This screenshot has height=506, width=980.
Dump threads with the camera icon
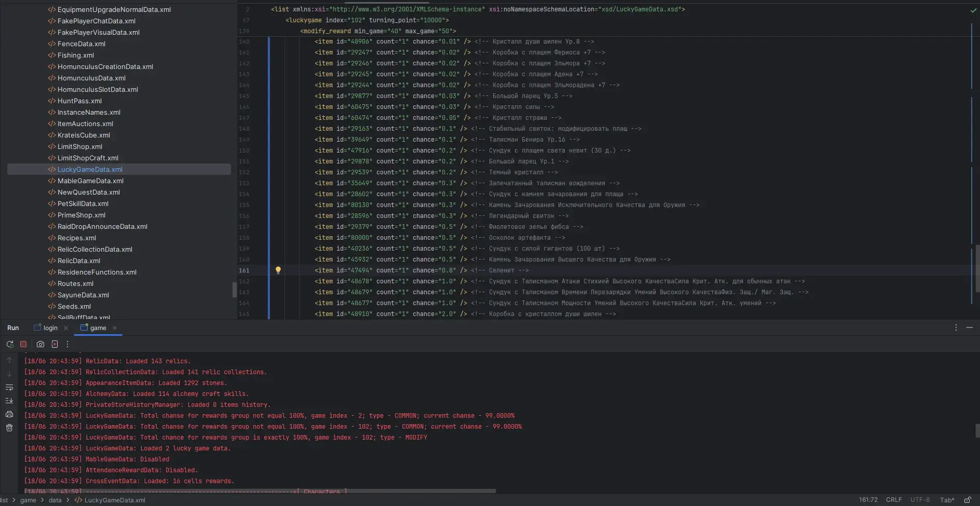(40, 344)
